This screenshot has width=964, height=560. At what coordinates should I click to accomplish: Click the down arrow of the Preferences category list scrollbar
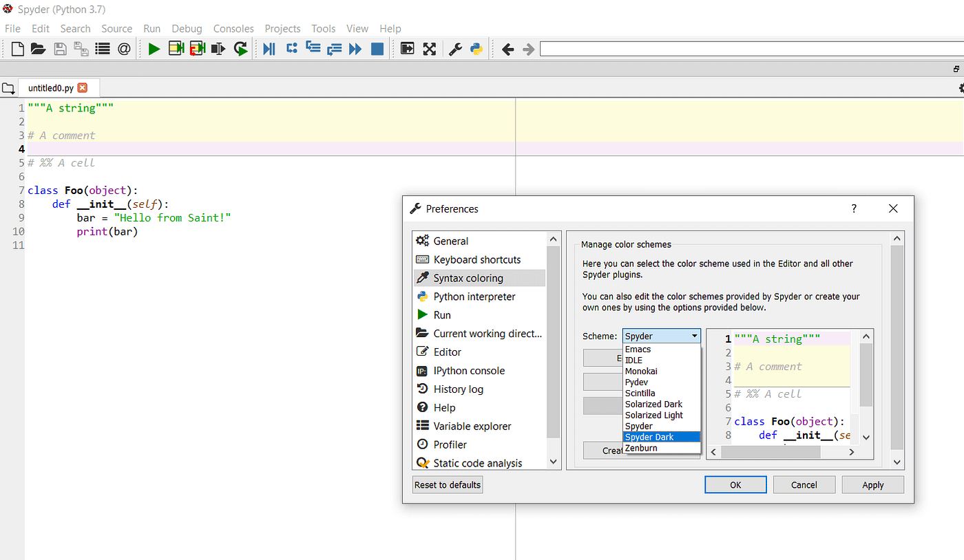554,462
